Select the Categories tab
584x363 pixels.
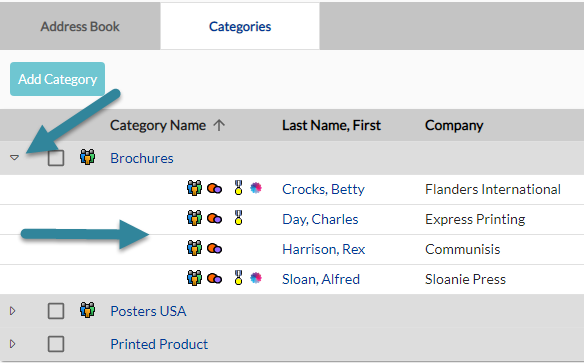coord(240,26)
